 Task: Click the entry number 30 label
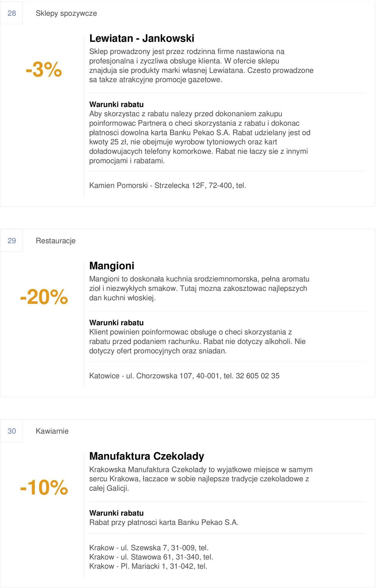pos(12,431)
